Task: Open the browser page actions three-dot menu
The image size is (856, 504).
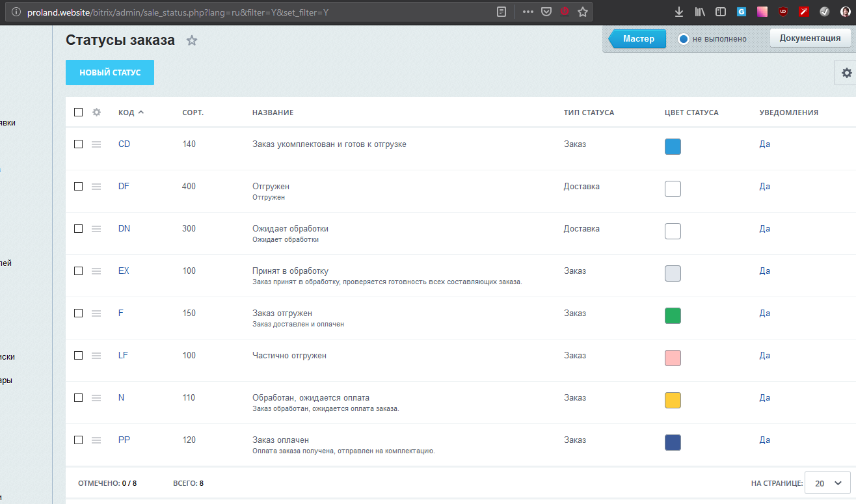Action: tap(528, 12)
